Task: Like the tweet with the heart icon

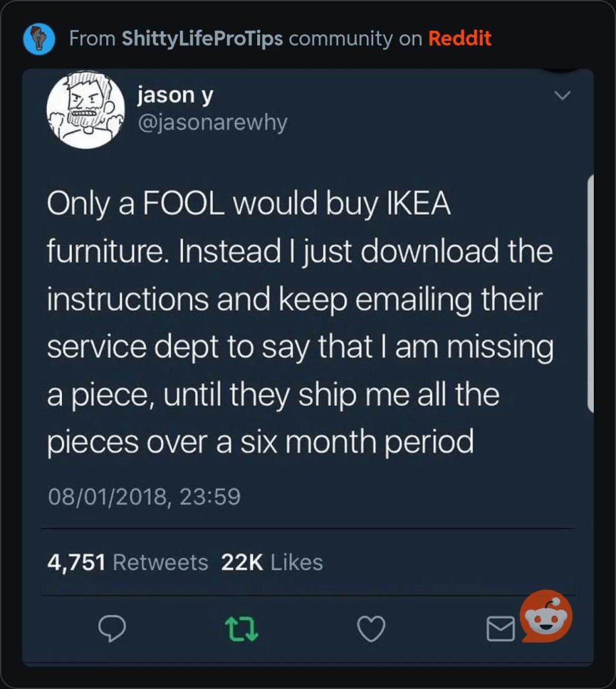Action: click(x=370, y=629)
